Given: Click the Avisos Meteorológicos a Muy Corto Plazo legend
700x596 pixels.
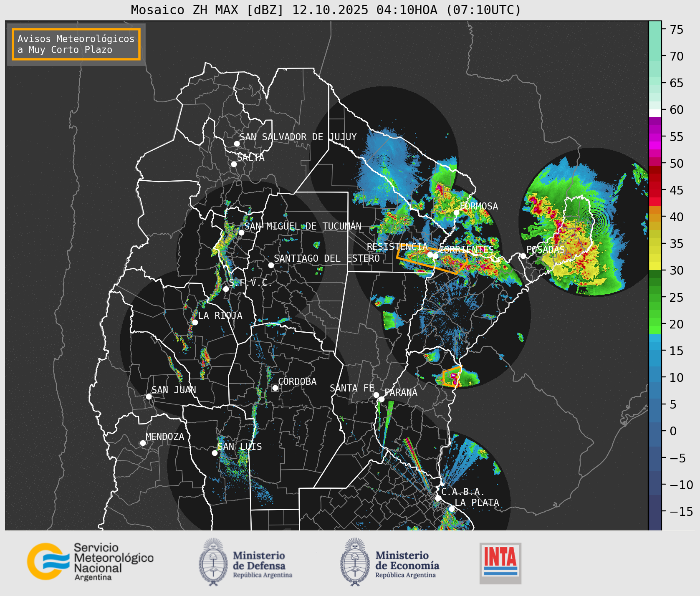Looking at the screenshot, I should [x=76, y=44].
